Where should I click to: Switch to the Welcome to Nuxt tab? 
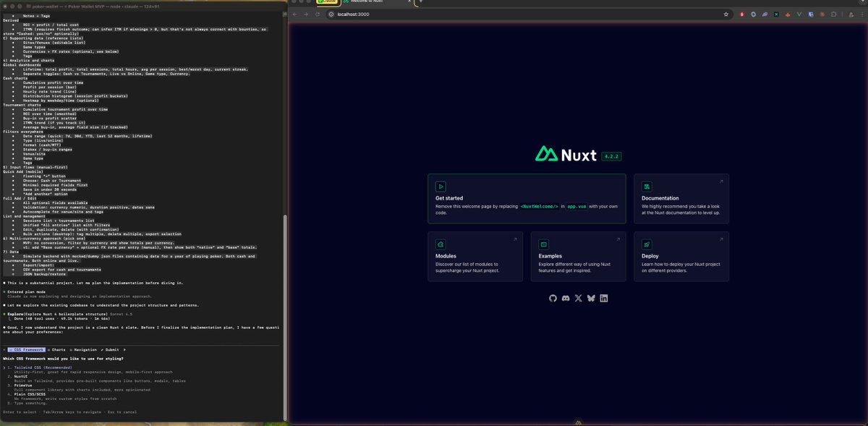(x=378, y=2)
